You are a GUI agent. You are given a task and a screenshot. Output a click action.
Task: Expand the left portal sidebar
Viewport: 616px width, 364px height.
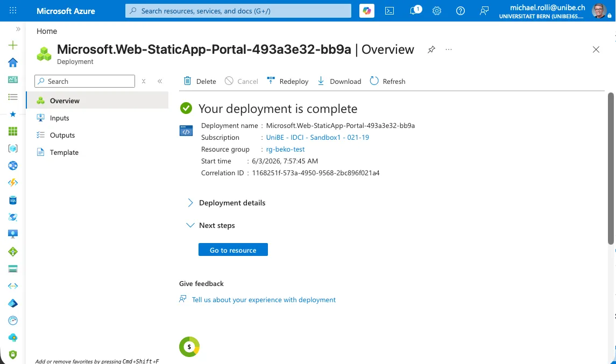point(18,29)
